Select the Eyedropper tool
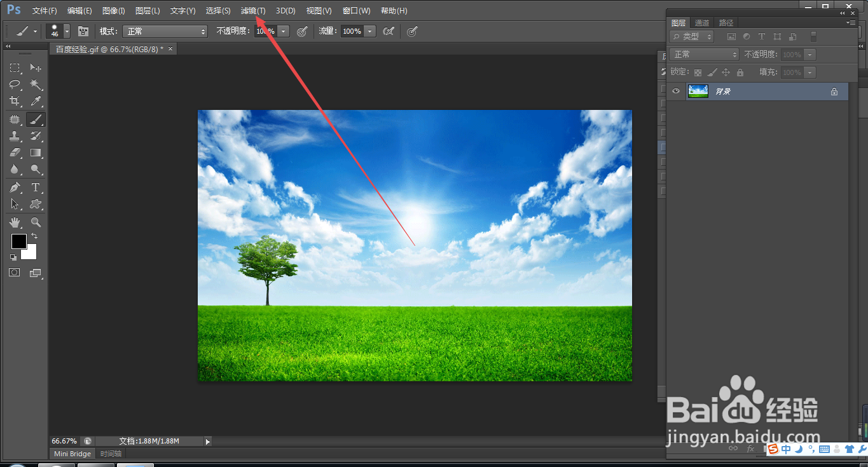Screen dimensions: 868x467 coord(36,101)
